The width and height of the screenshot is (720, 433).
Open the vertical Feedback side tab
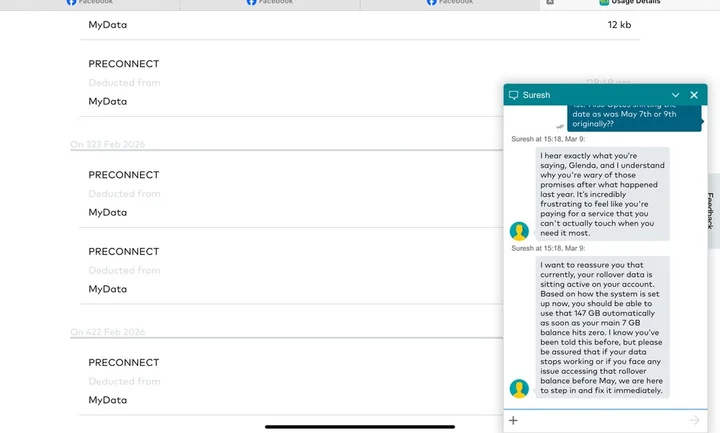point(712,210)
